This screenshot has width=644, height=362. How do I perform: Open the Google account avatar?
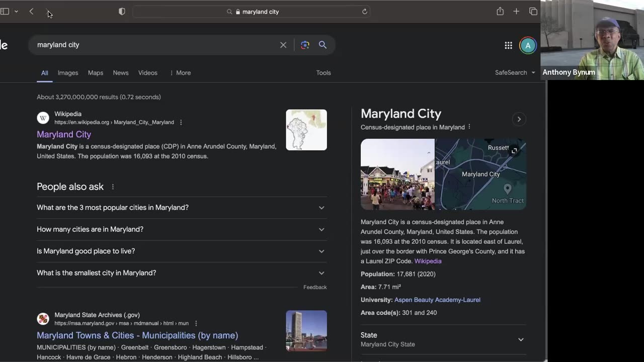coord(528,45)
